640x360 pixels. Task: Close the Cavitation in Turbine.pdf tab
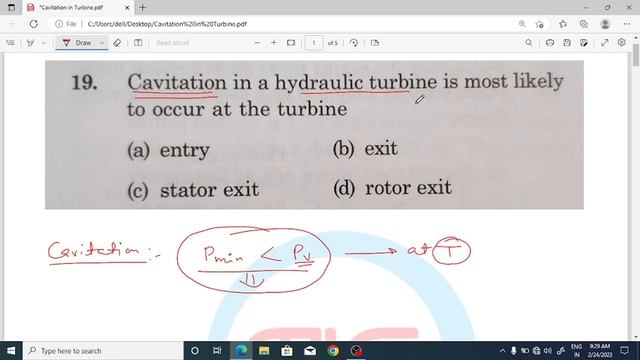[x=127, y=7]
